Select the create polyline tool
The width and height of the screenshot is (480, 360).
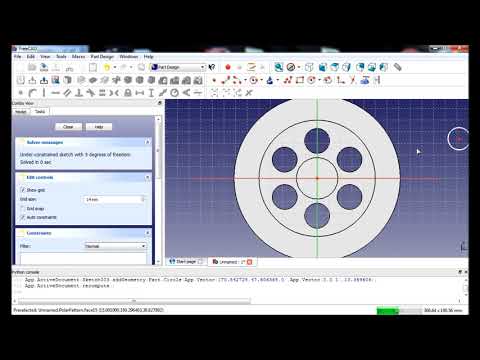pos(288,80)
